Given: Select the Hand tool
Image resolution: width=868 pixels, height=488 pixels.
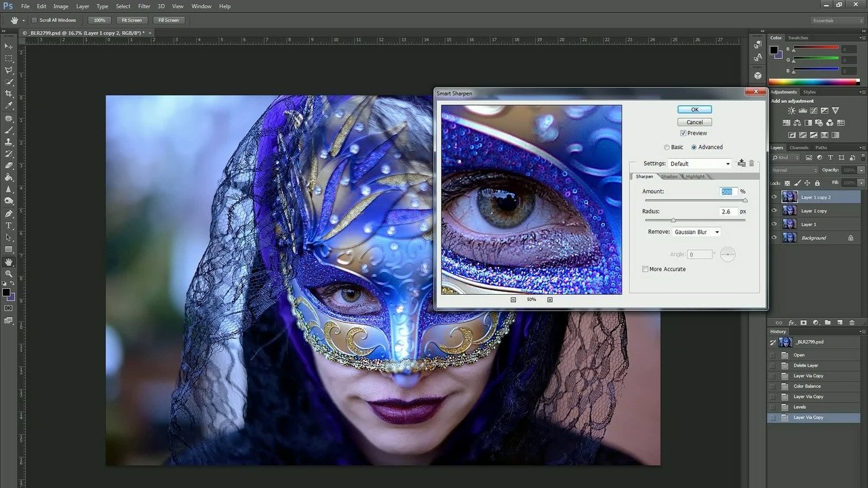Looking at the screenshot, I should coord(9,262).
